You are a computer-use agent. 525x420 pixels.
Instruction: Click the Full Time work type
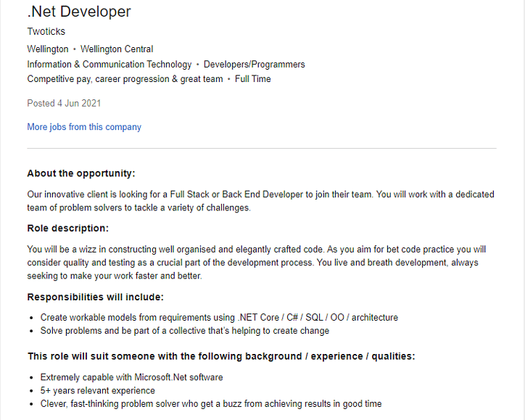pyautogui.click(x=253, y=79)
